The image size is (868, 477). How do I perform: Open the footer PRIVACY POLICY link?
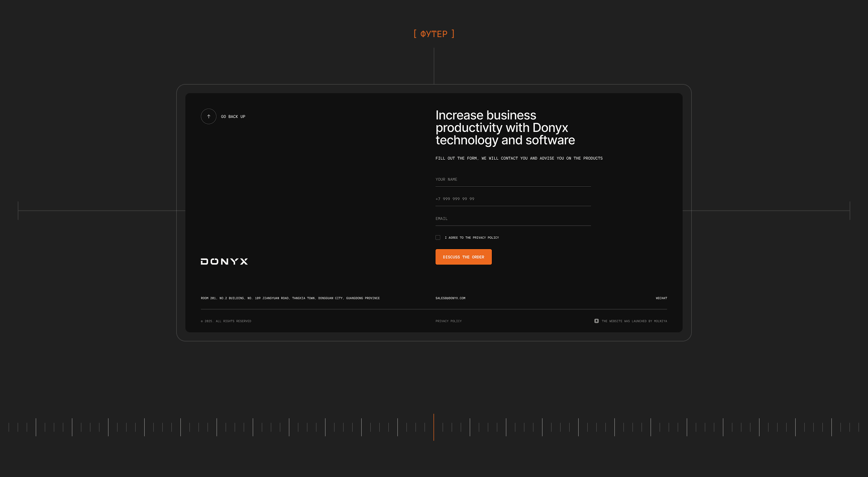pos(448,321)
